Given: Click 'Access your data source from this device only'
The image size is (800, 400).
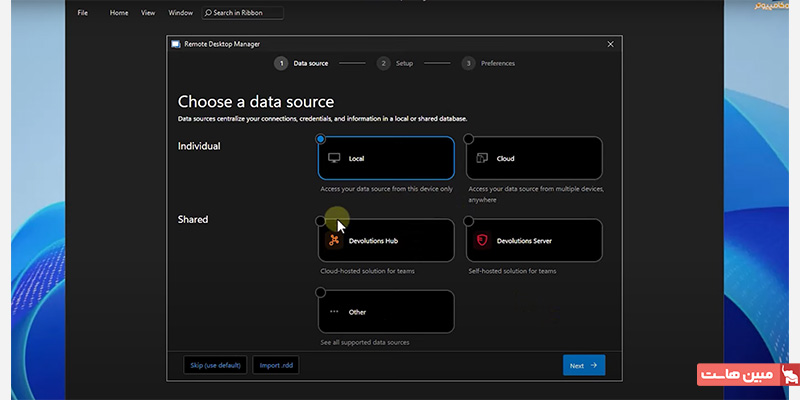Looking at the screenshot, I should pyautogui.click(x=386, y=189).
